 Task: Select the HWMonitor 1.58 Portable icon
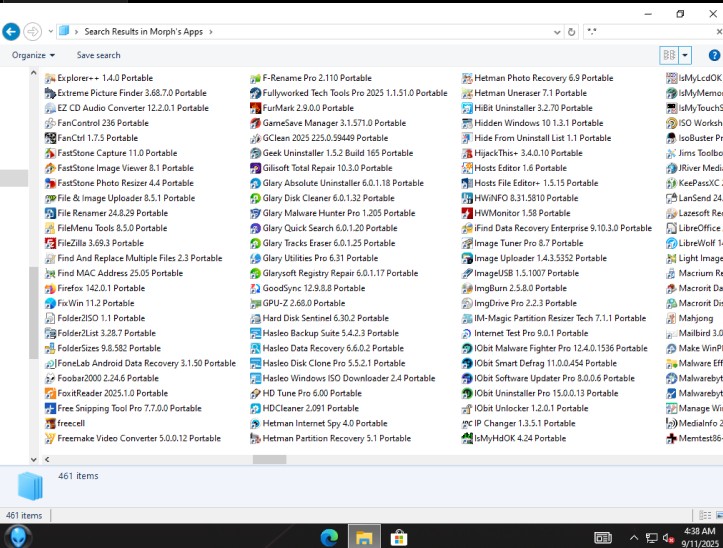point(467,213)
